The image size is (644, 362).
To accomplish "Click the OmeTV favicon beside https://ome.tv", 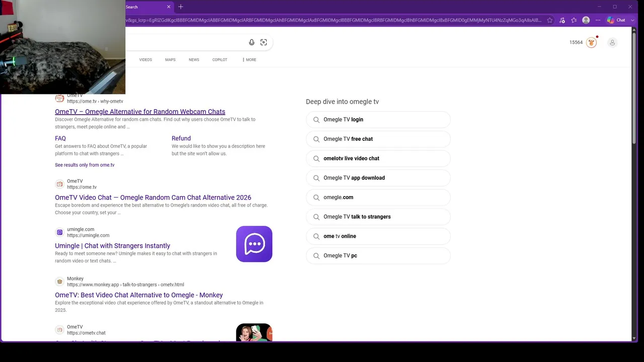I will click(59, 184).
